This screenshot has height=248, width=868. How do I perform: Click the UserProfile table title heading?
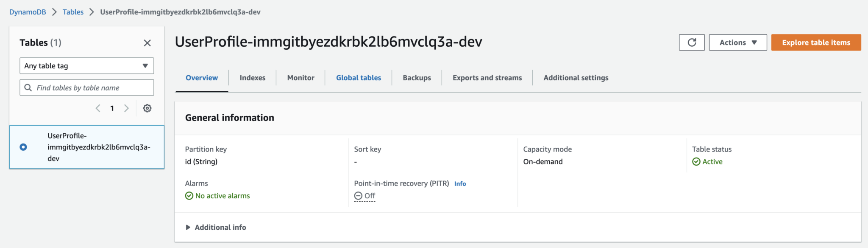pos(328,42)
